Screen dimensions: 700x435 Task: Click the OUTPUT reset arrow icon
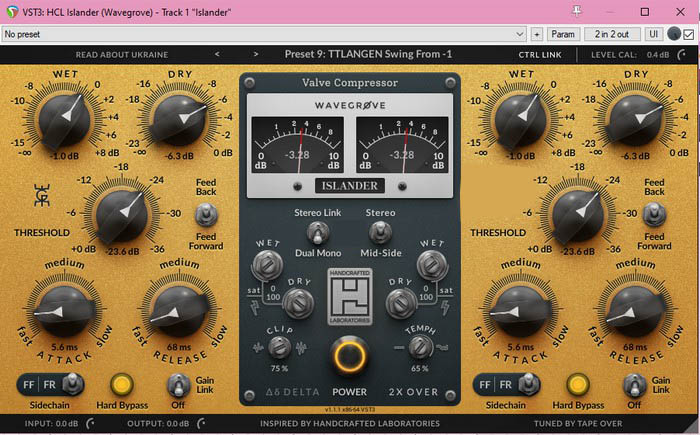(x=201, y=423)
